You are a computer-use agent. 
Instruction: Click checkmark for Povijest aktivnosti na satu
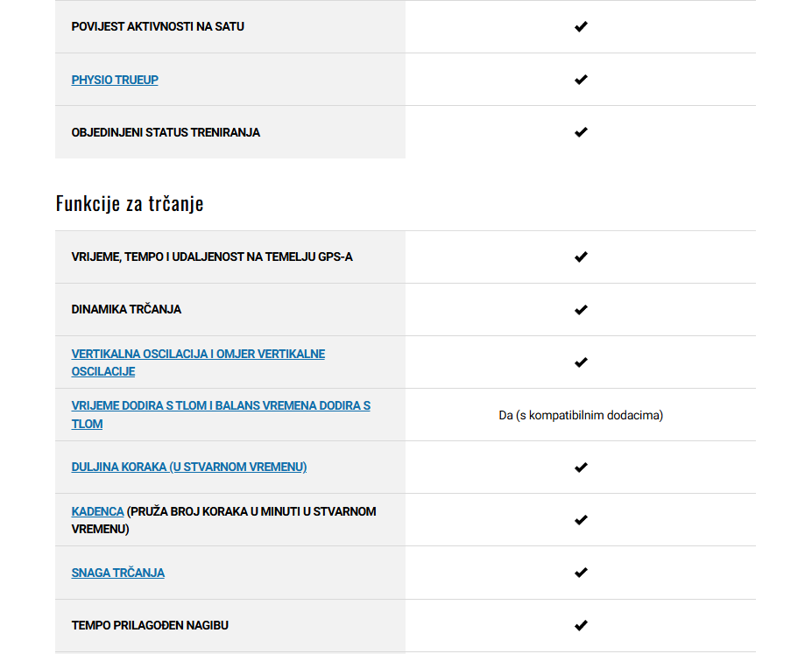[581, 26]
